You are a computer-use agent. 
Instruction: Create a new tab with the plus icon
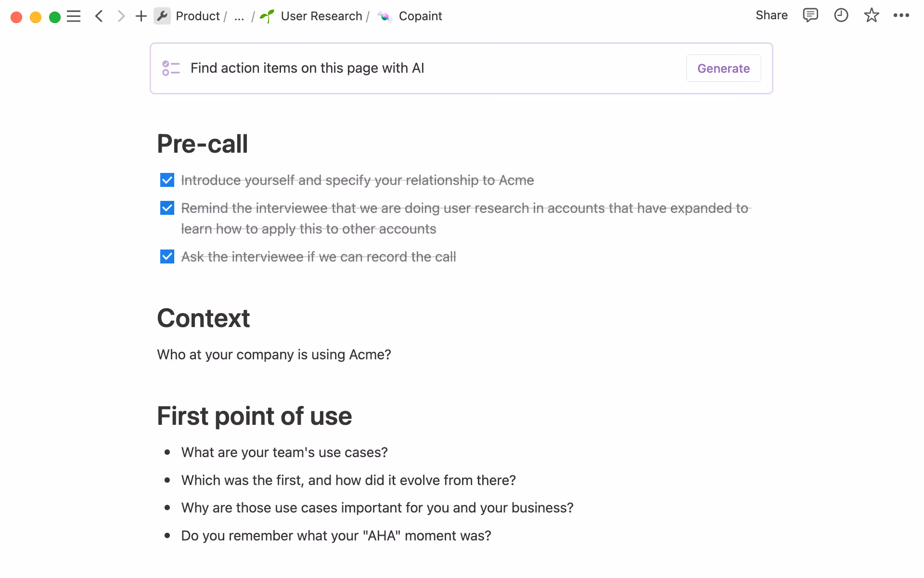141,16
